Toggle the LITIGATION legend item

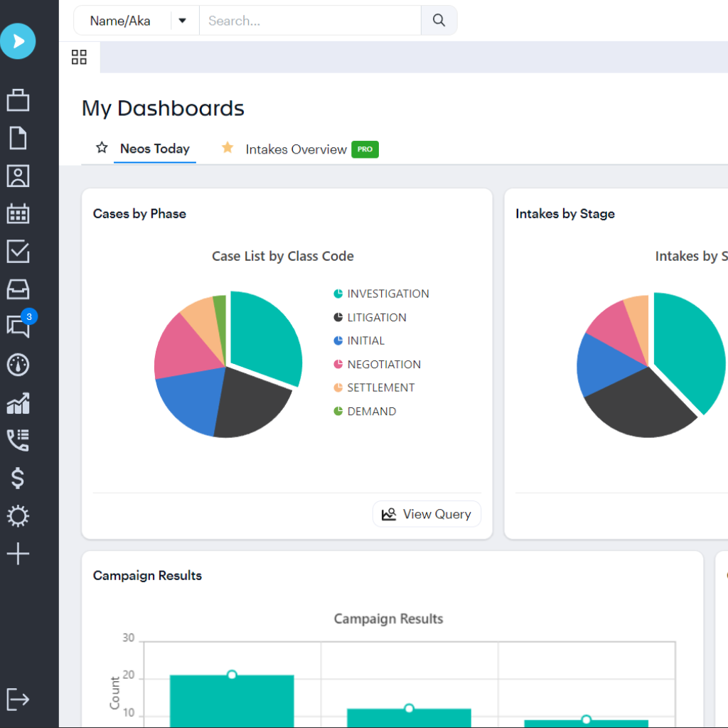[370, 317]
